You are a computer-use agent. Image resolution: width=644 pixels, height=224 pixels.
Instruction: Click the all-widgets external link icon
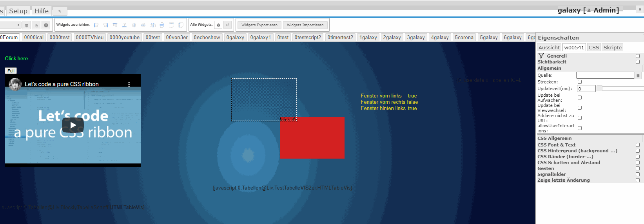pyautogui.click(x=228, y=25)
